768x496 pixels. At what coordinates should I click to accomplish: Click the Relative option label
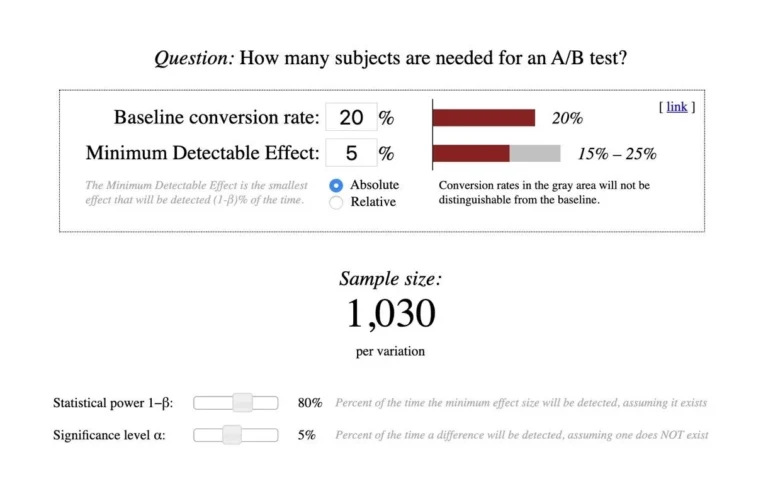click(373, 202)
